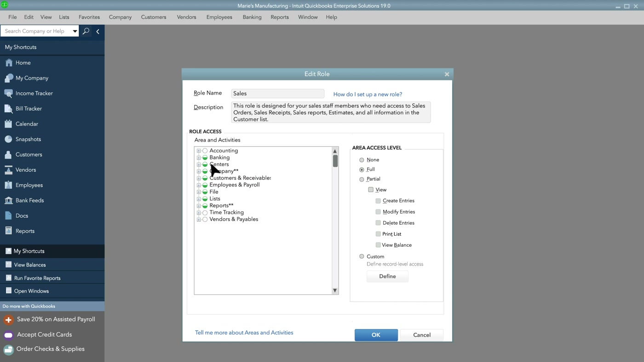Viewport: 644px width, 362px height.
Task: Open the search box dropdown arrow
Action: click(x=75, y=31)
